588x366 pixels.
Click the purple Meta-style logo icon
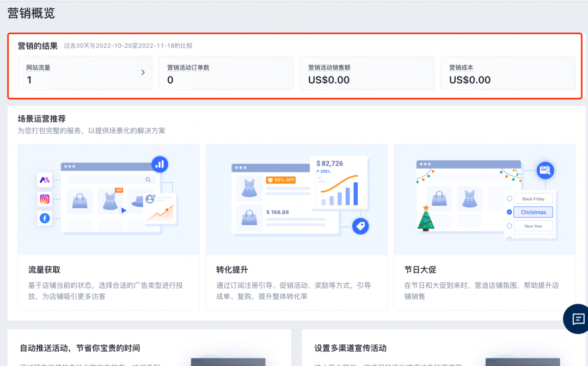click(44, 179)
